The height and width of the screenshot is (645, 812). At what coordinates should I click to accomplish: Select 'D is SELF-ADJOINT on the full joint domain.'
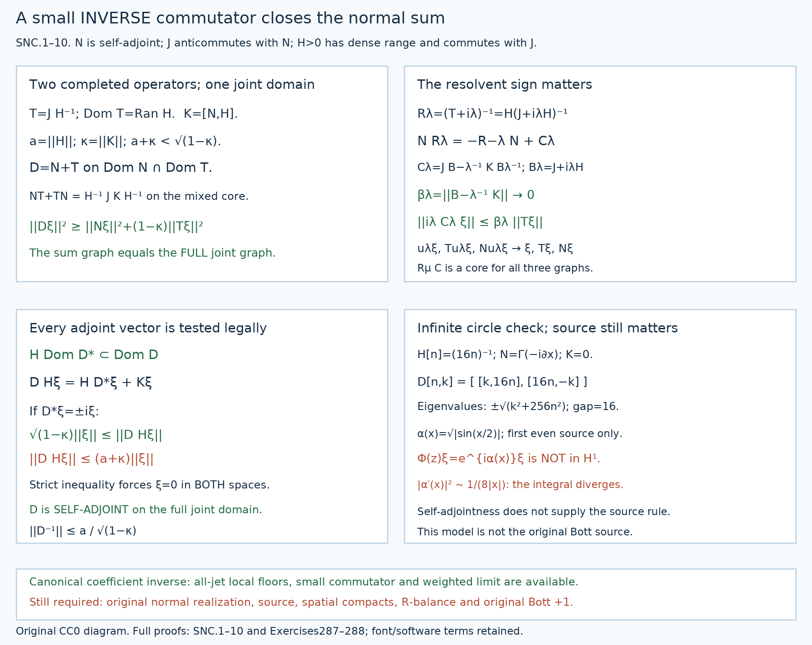(x=146, y=510)
